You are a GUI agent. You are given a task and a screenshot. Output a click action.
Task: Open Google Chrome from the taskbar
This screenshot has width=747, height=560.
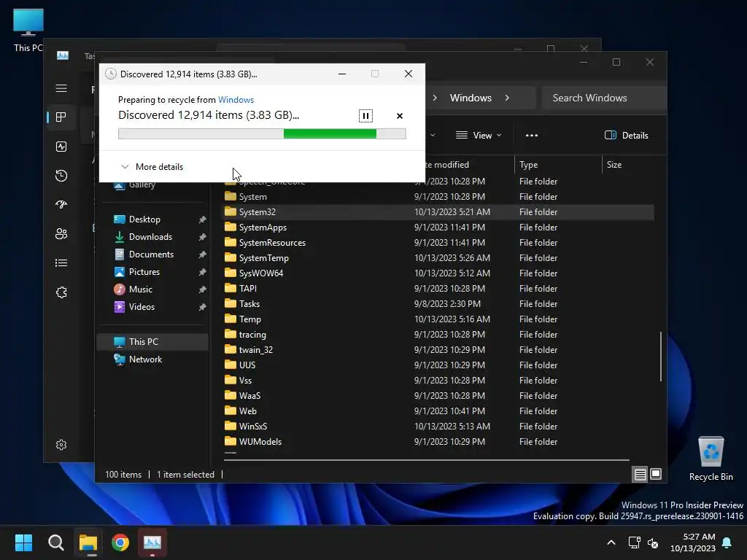pos(120,542)
